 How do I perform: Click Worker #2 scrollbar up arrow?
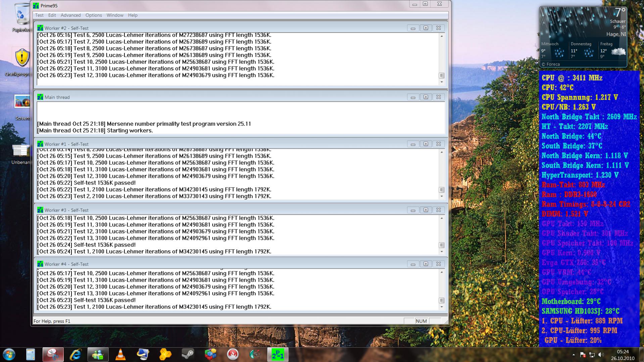442,36
